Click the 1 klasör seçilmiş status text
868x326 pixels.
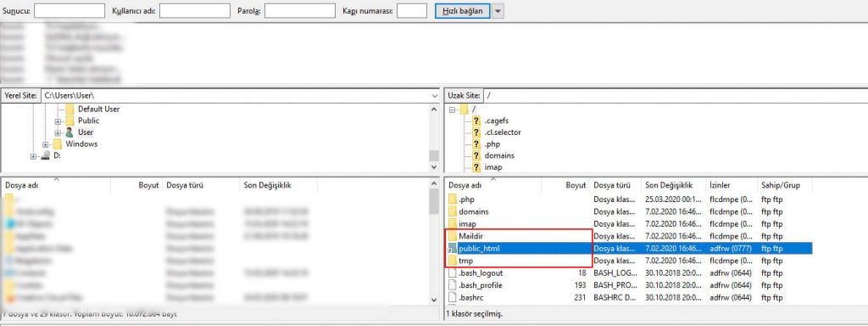[x=475, y=314]
